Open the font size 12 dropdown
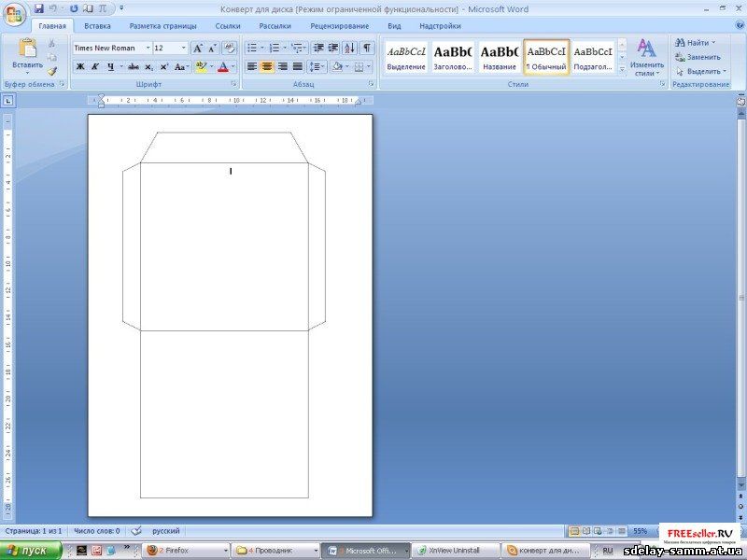 (184, 49)
